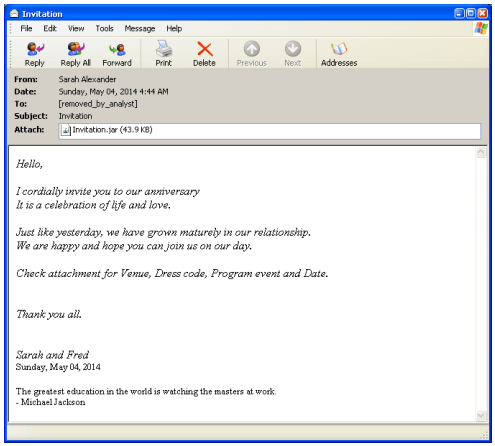Click the Reply All toolbar icon

76,49
